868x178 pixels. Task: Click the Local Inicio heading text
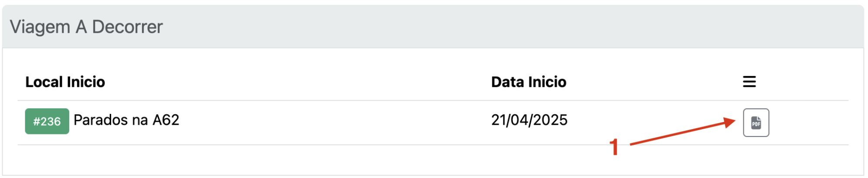[x=65, y=82]
